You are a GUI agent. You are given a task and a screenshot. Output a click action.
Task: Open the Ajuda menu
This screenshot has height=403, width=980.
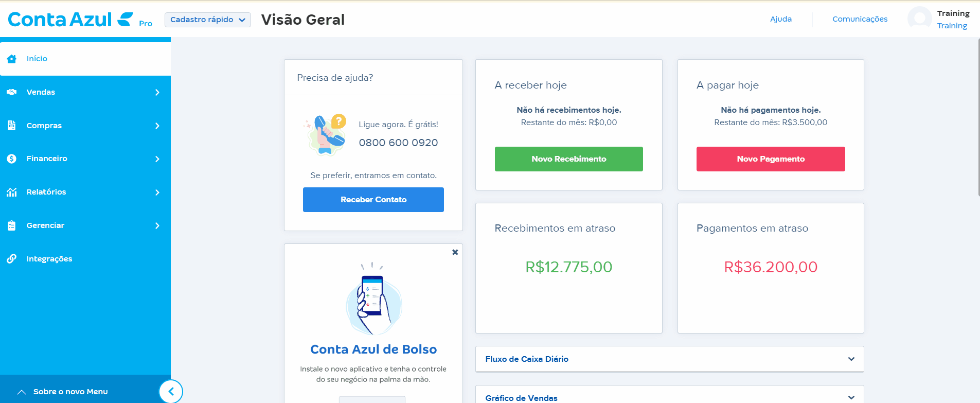coord(781,19)
